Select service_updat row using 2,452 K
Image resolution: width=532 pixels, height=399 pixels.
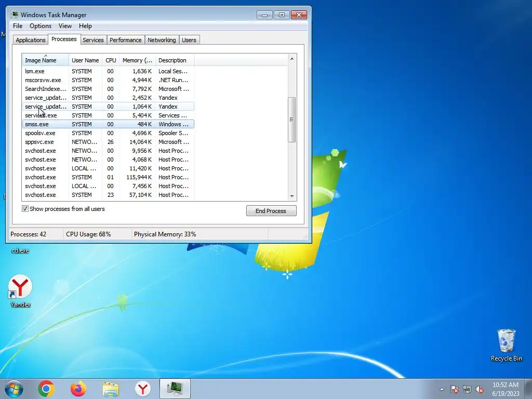[x=108, y=98]
